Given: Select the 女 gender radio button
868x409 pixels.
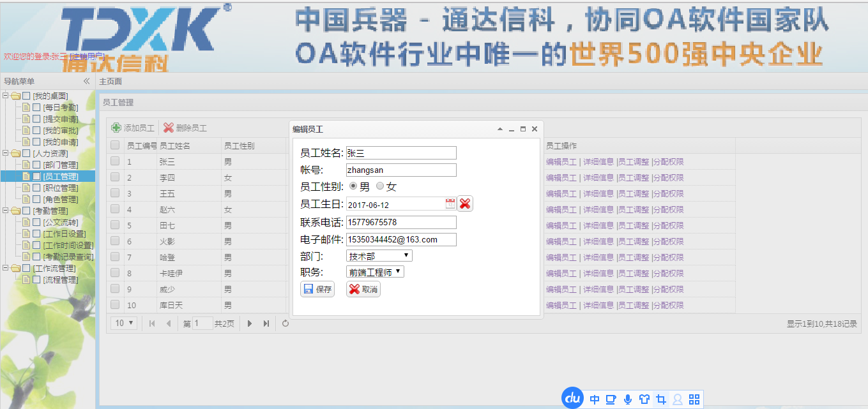Looking at the screenshot, I should tap(380, 186).
